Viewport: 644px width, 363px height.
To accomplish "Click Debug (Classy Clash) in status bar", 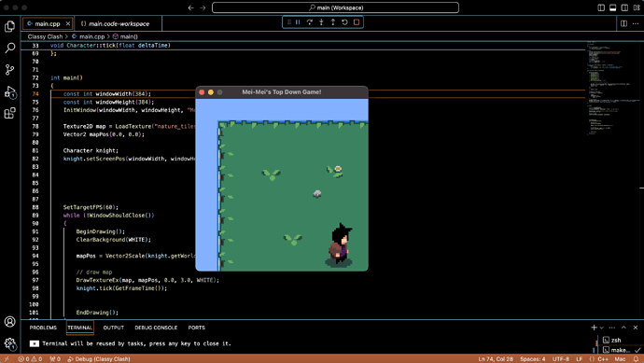I will pyautogui.click(x=99, y=359).
